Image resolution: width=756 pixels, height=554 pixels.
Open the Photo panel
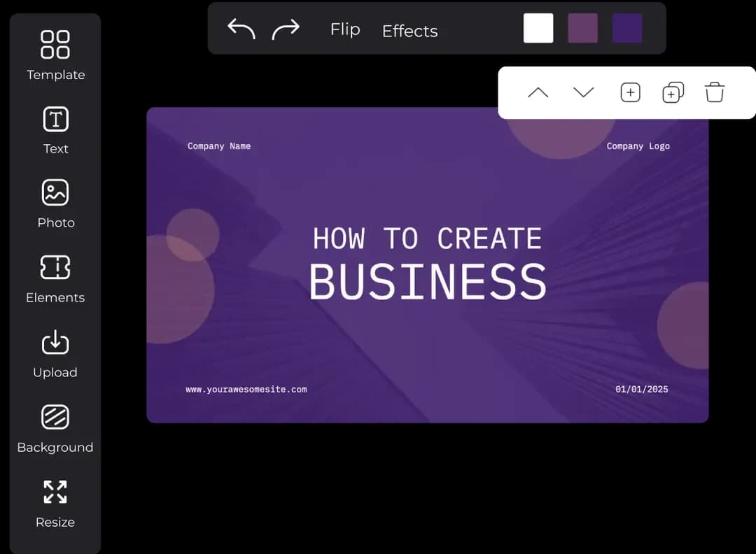tap(55, 204)
